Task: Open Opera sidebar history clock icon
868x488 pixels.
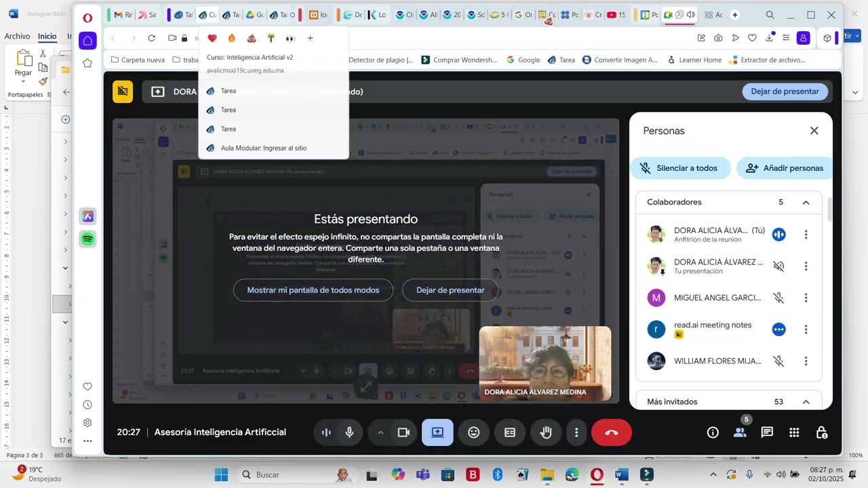Action: point(87,405)
